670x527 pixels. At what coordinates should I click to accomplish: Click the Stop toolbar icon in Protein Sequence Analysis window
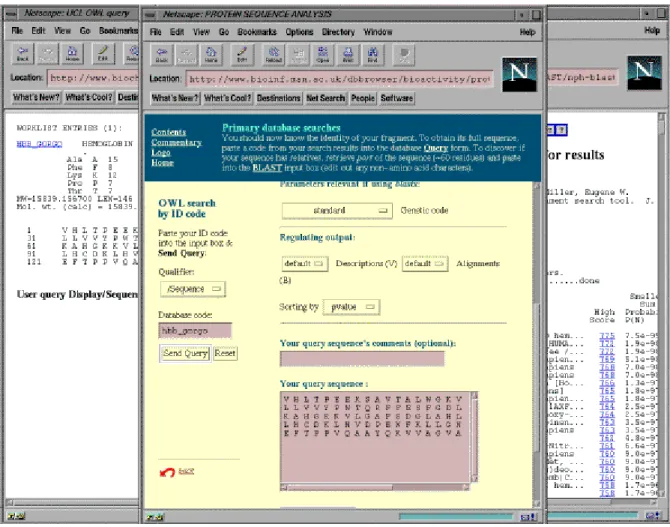(403, 55)
